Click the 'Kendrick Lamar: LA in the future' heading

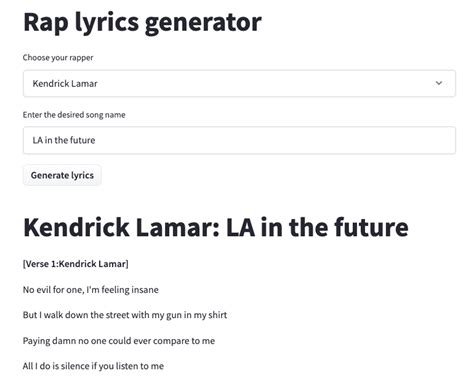(216, 227)
